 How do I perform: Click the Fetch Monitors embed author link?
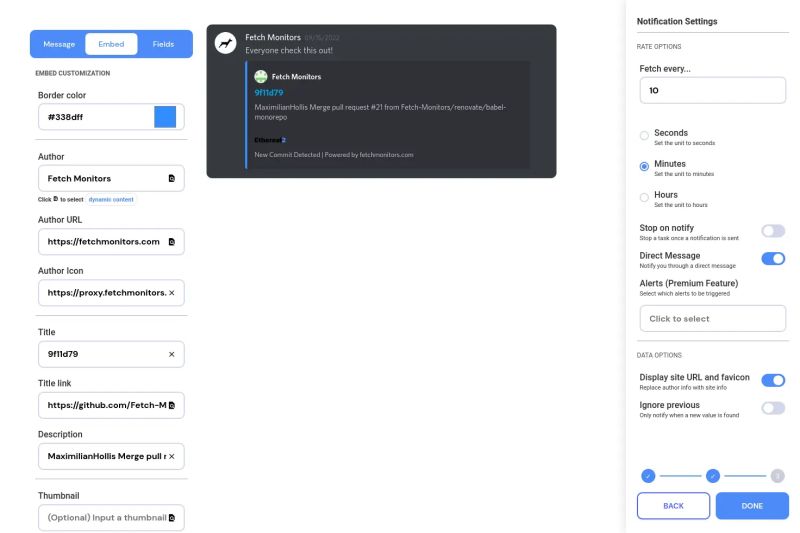(296, 77)
